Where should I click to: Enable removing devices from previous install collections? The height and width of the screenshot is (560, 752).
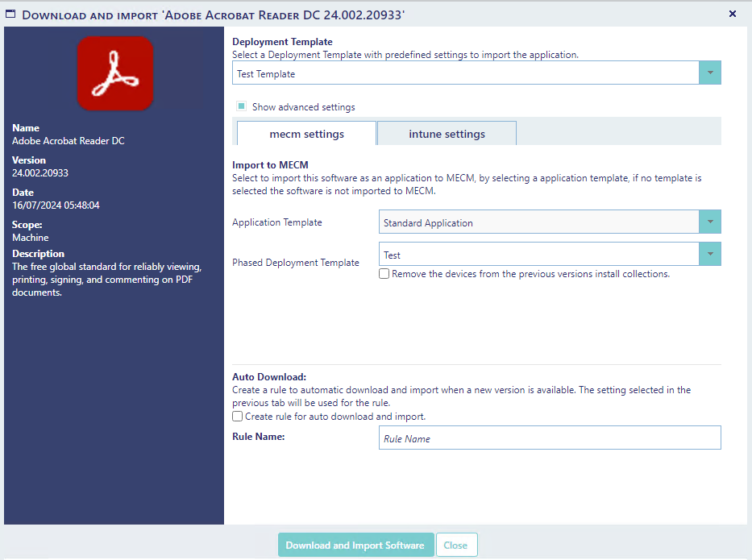click(384, 274)
